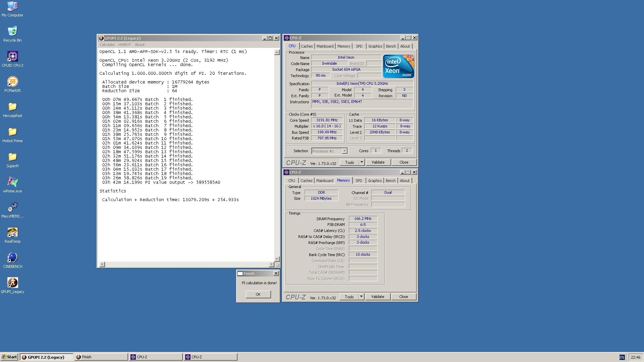
Task: Launch the CPUID CPU-Z desktop shortcut
Action: (12, 59)
